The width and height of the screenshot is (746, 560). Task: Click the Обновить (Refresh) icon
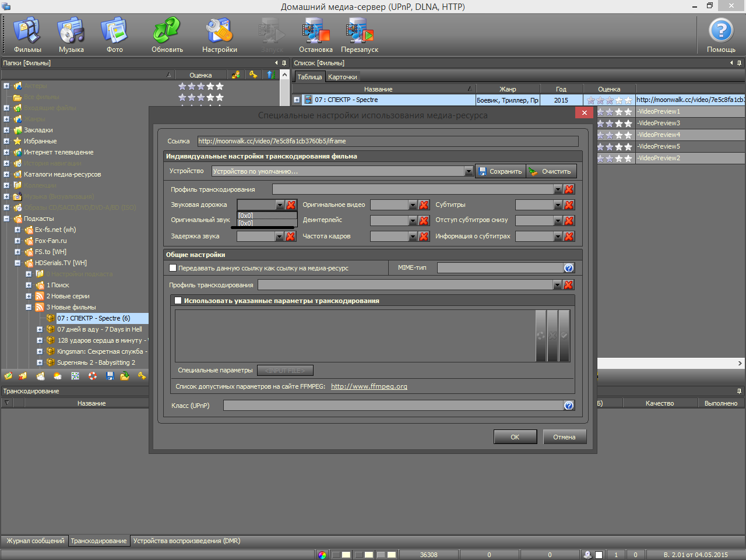[x=167, y=34]
